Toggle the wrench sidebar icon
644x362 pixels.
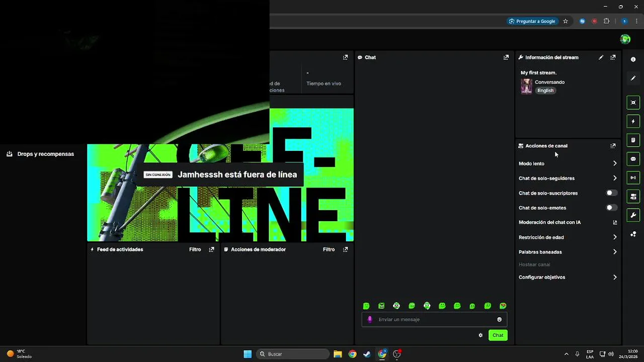click(633, 215)
